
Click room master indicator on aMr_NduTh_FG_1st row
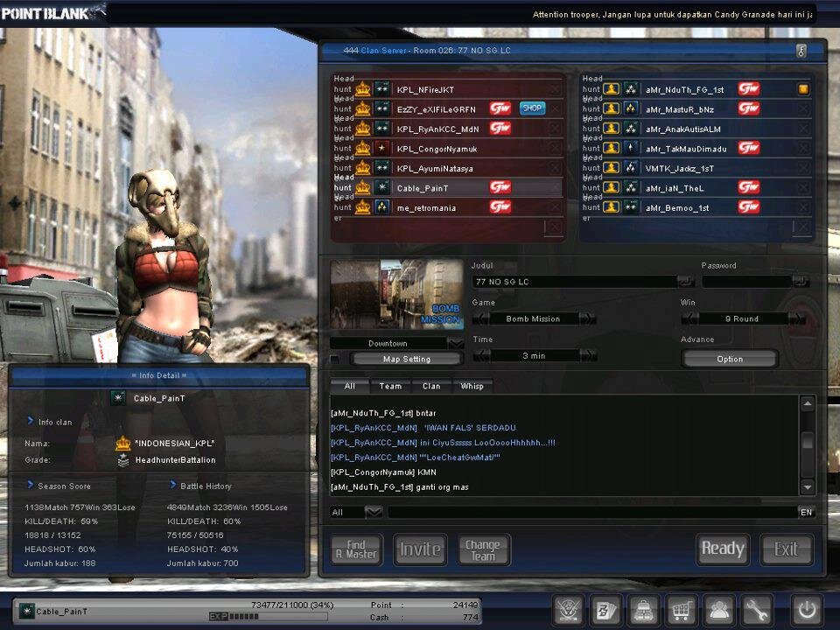click(x=803, y=89)
